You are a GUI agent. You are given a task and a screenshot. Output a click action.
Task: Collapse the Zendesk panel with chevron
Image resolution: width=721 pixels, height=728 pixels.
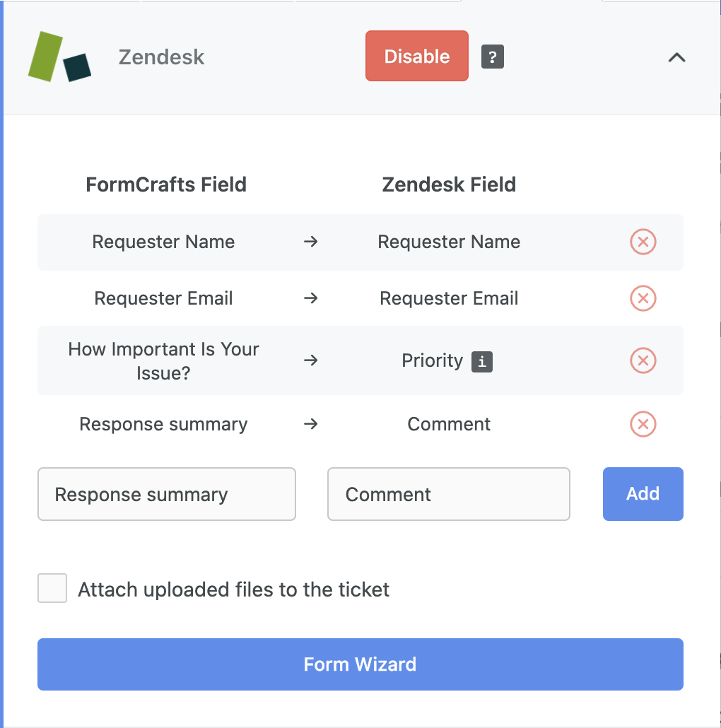[x=677, y=57]
